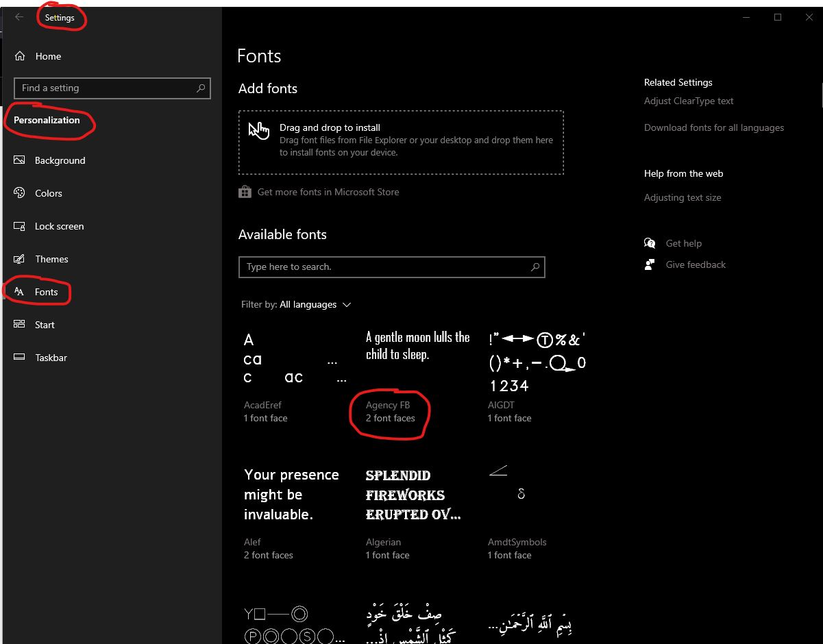The width and height of the screenshot is (823, 644).
Task: Click the Find a setting search magnifier
Action: click(201, 88)
